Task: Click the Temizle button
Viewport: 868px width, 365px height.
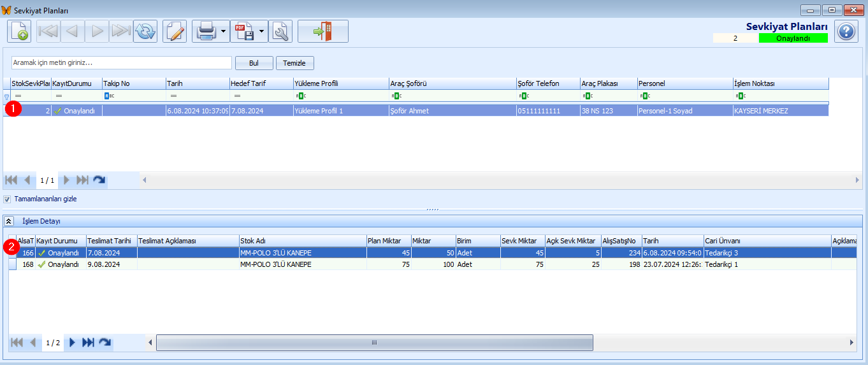Action: [295, 63]
